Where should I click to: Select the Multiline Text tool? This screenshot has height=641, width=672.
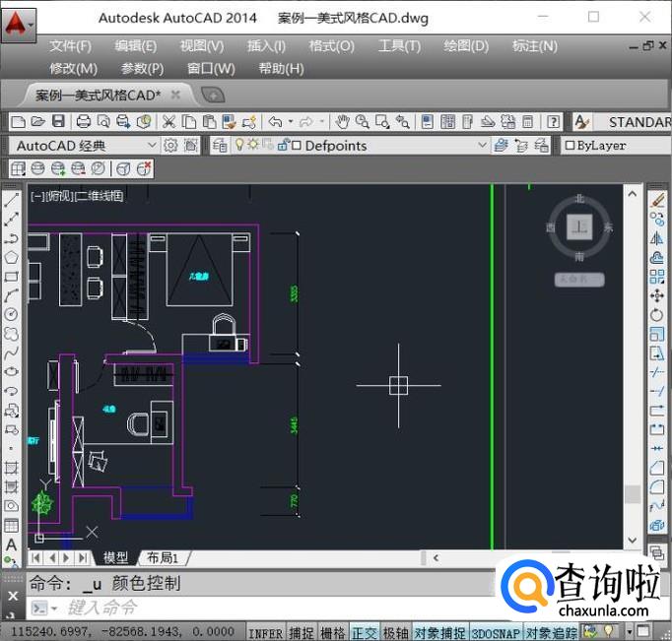12,544
